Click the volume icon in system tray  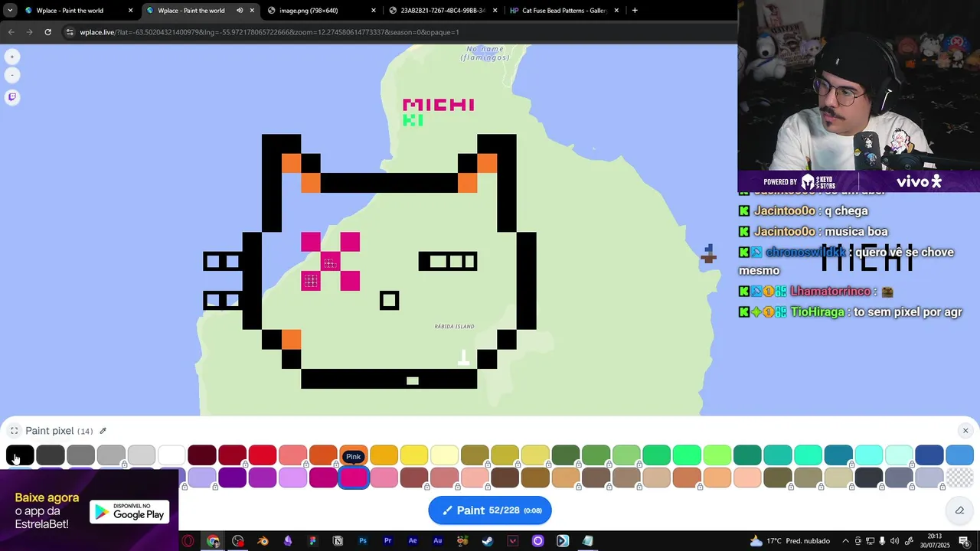894,541
